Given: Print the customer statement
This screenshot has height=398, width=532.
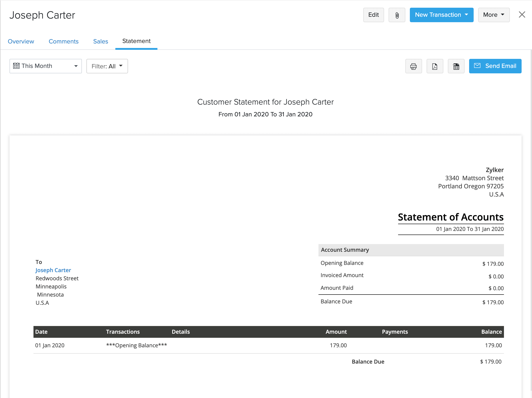Looking at the screenshot, I should point(413,66).
